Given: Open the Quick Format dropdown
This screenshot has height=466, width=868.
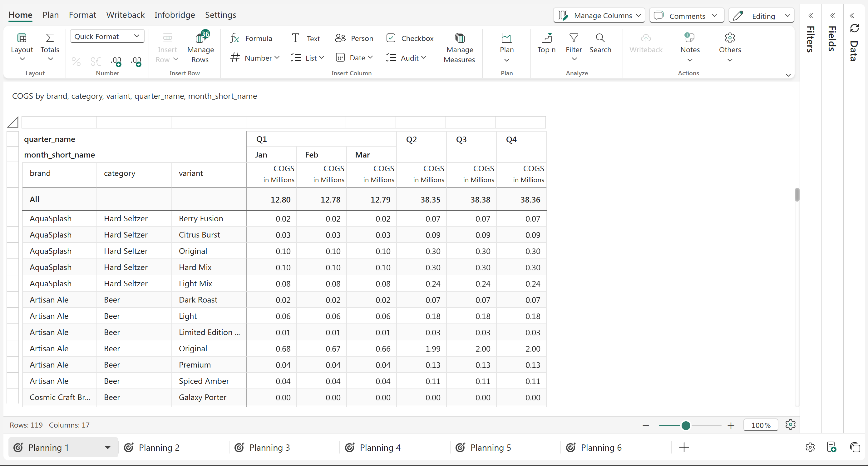Looking at the screenshot, I should [x=107, y=36].
